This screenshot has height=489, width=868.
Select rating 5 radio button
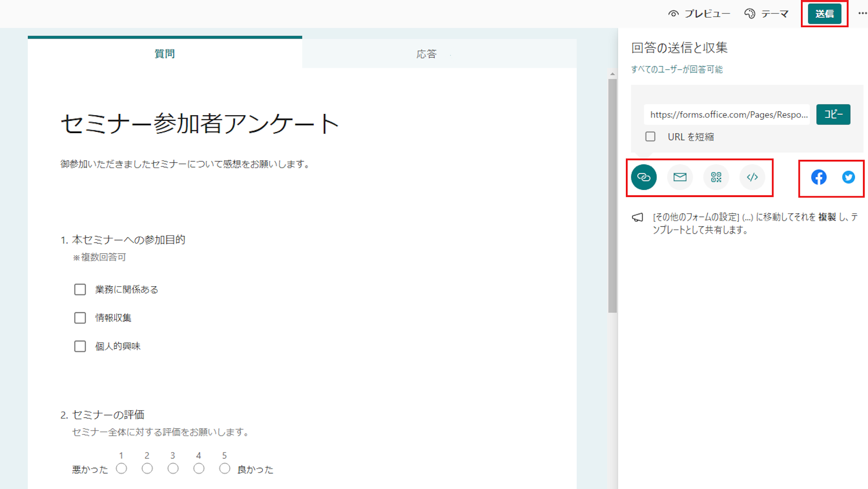(x=225, y=469)
